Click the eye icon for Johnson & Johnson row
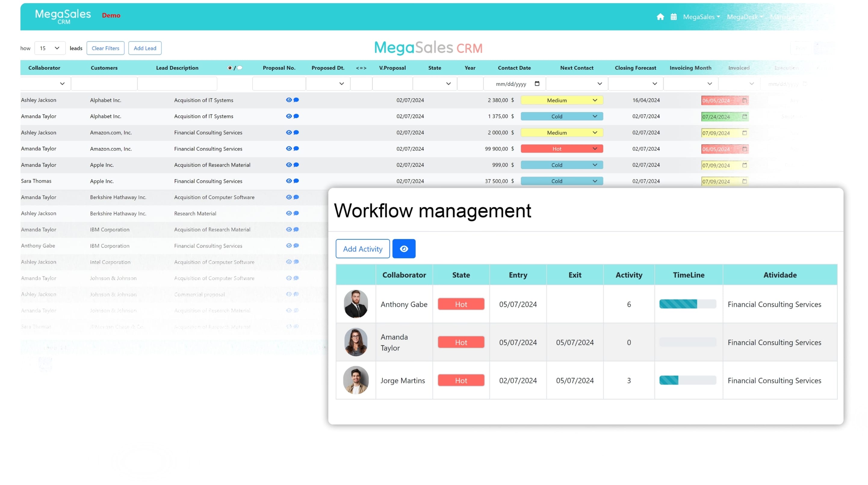Screen dimensions: 868x485 pos(289,278)
